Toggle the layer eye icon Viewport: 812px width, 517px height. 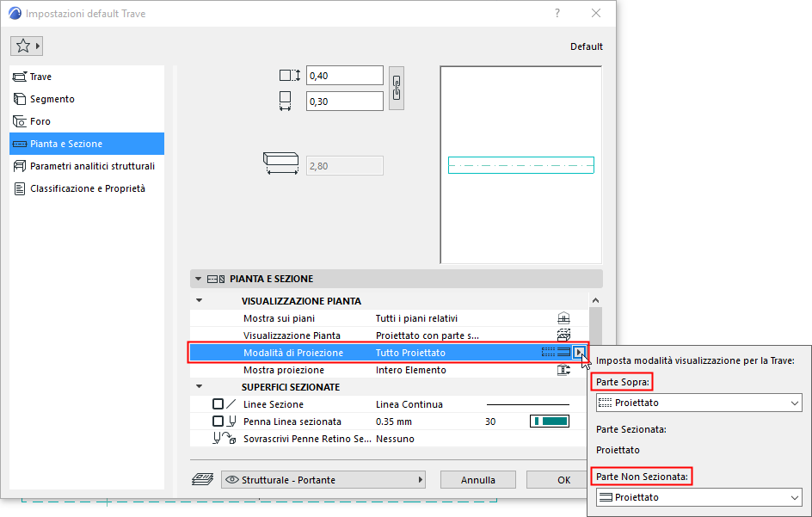click(232, 480)
